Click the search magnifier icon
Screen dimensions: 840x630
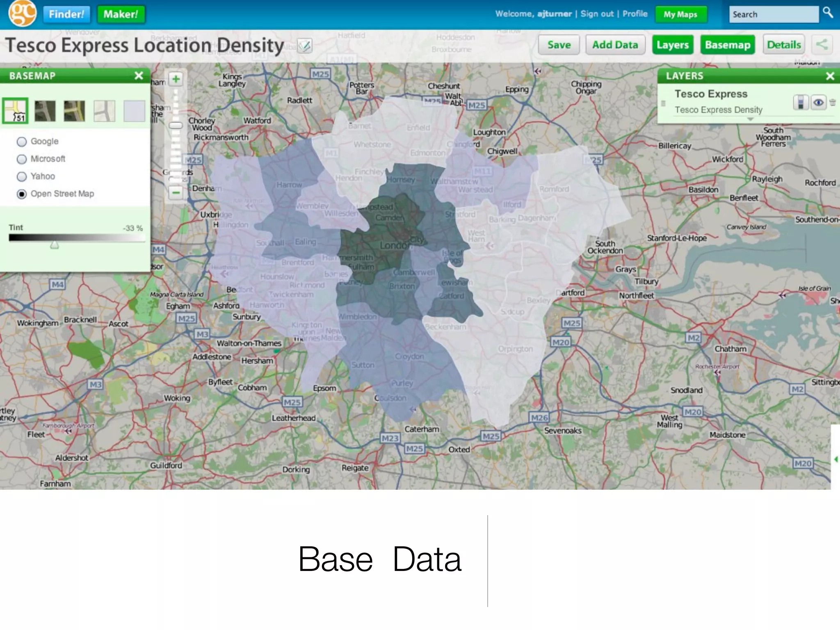[x=828, y=13]
